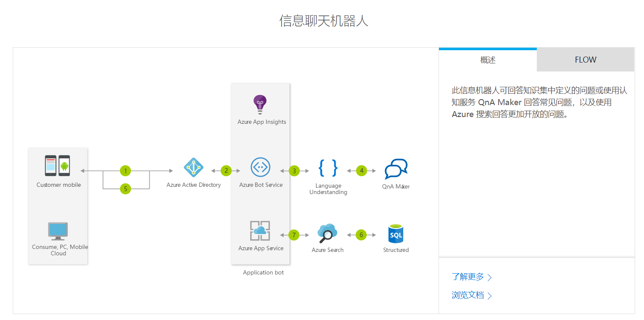
Task: Open Azure Active Directory icon
Action: click(194, 167)
